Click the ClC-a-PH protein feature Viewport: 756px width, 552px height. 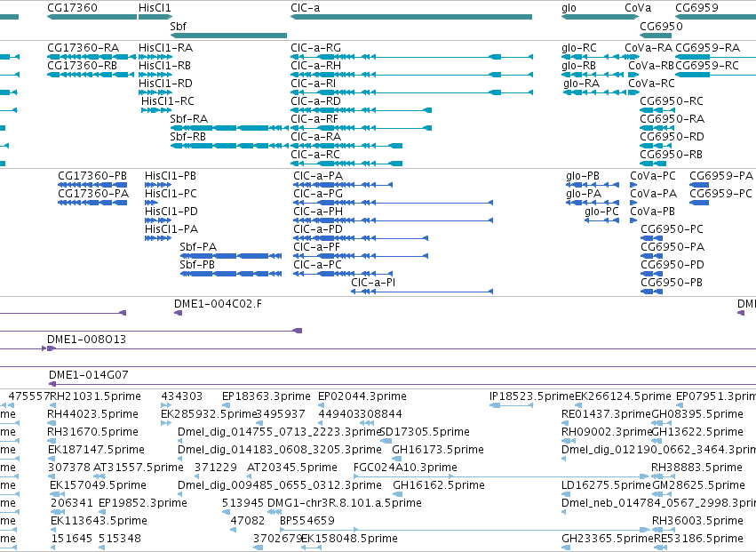coord(393,220)
